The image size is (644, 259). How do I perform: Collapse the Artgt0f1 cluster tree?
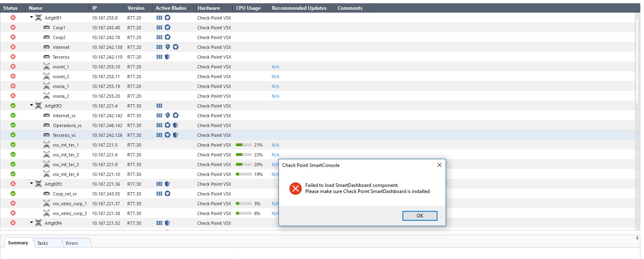tap(31, 17)
